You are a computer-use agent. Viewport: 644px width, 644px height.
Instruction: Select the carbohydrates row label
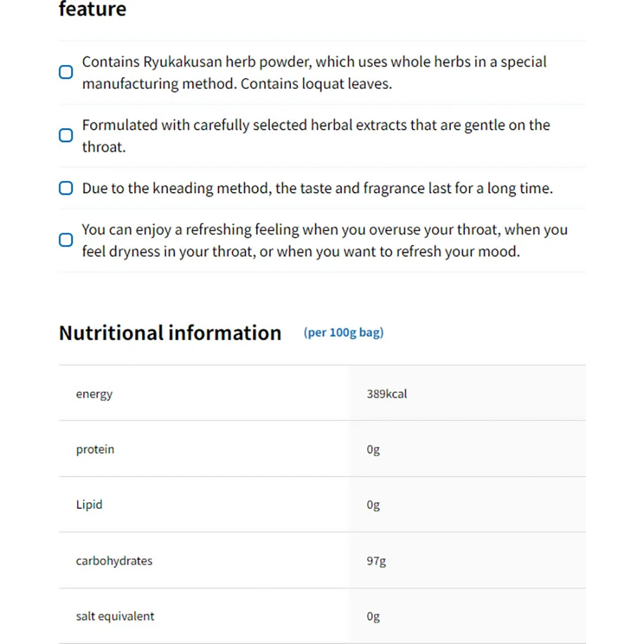(x=114, y=561)
